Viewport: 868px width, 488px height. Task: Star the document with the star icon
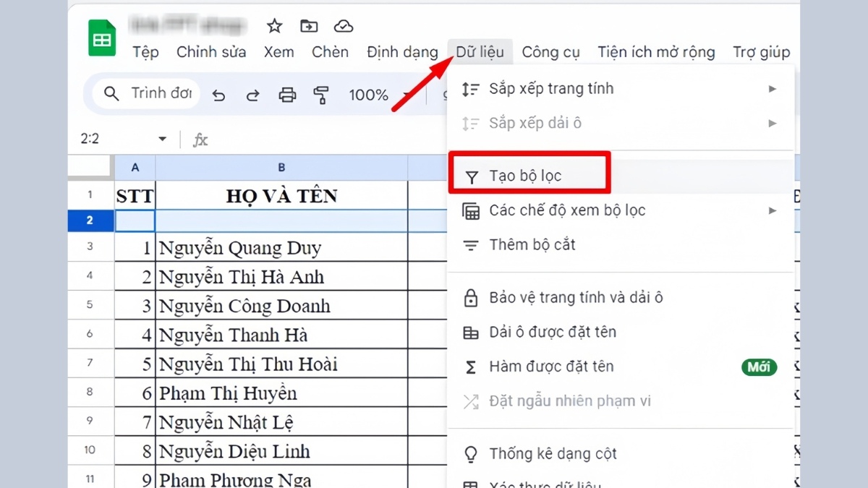(274, 27)
